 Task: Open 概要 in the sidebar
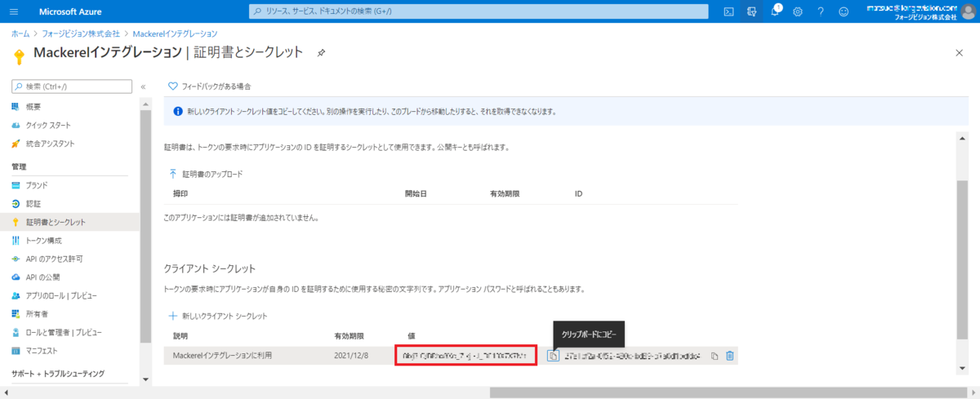[33, 107]
